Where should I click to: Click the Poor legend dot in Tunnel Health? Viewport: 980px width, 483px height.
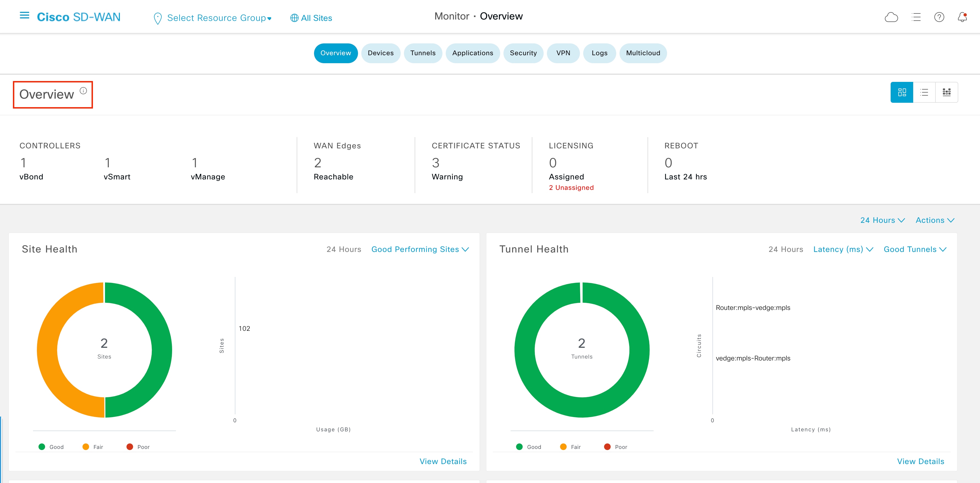(607, 447)
